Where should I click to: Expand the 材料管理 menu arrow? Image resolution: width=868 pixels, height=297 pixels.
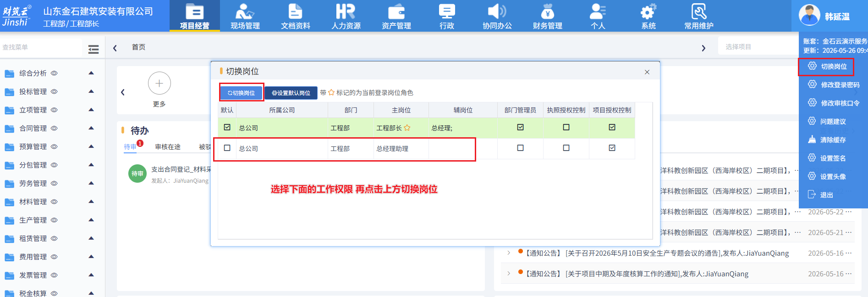click(91, 202)
